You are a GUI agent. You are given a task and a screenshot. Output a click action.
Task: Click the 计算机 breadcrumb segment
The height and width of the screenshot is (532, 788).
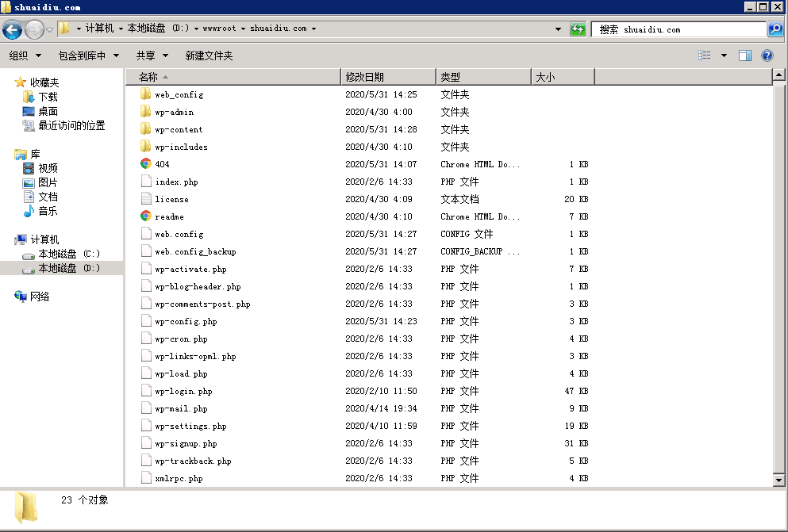click(99, 29)
